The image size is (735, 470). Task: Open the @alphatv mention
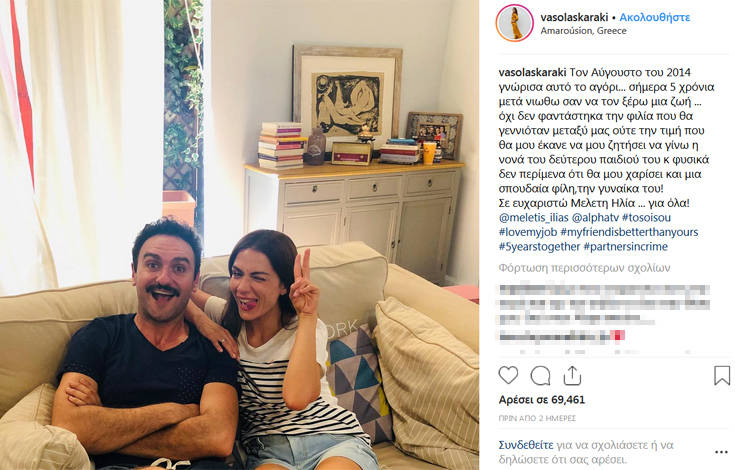coord(595,217)
